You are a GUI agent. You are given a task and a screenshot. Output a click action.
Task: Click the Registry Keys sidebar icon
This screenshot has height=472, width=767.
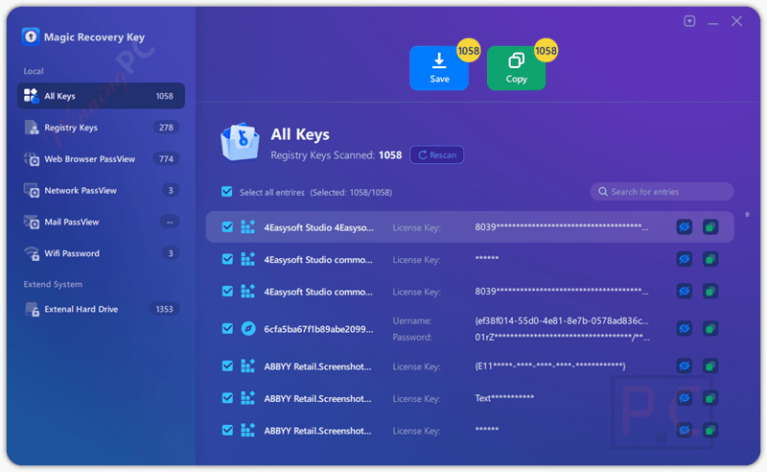pyautogui.click(x=31, y=128)
